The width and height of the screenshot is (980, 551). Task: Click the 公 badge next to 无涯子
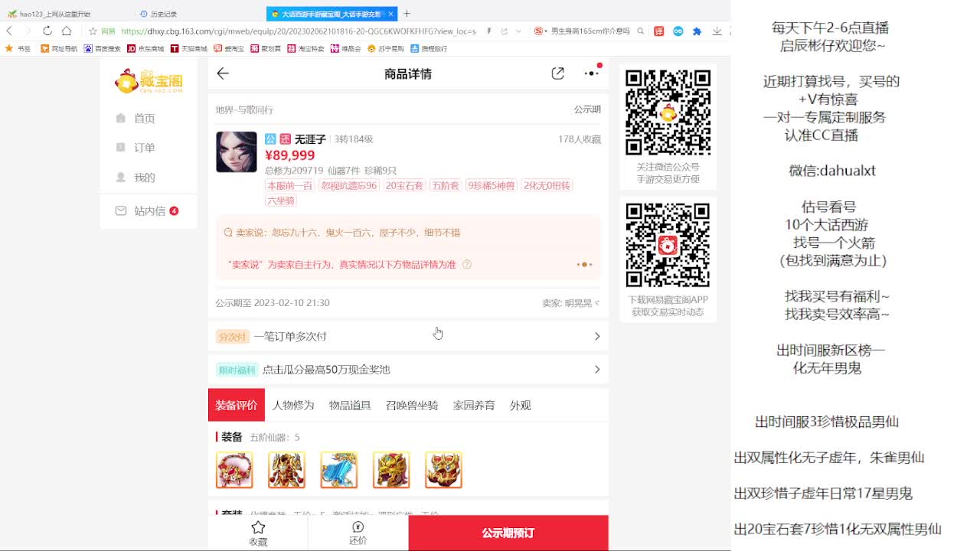pos(270,139)
